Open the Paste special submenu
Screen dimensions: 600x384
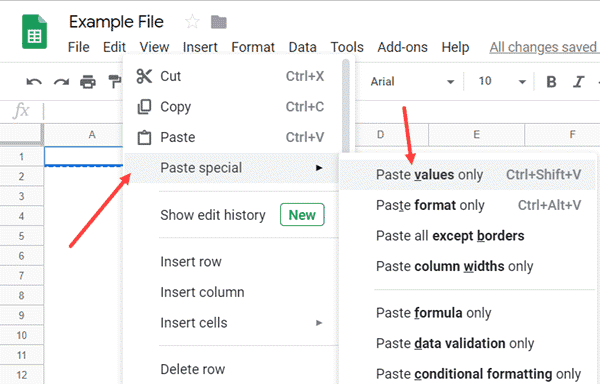tap(231, 168)
